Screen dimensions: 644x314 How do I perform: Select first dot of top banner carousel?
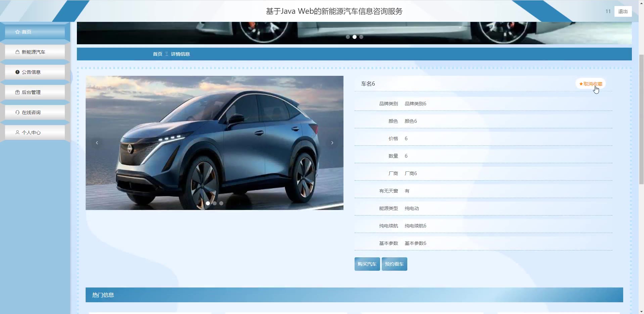coord(348,37)
